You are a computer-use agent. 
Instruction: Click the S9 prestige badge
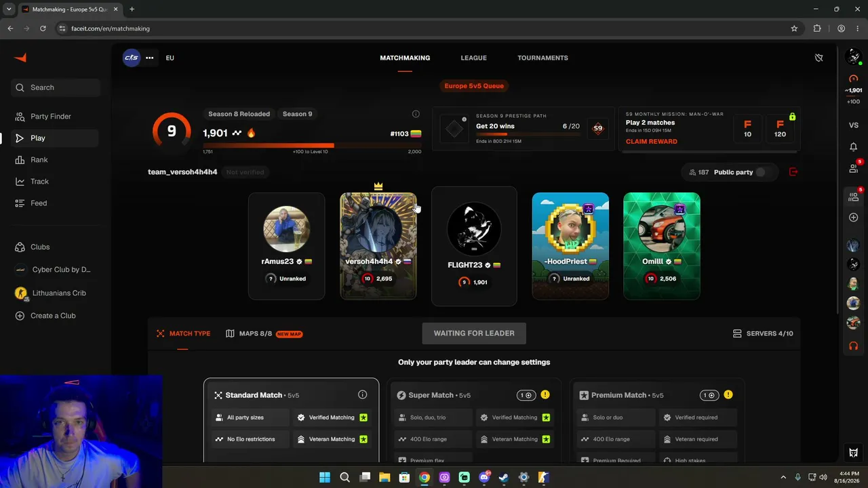(597, 128)
